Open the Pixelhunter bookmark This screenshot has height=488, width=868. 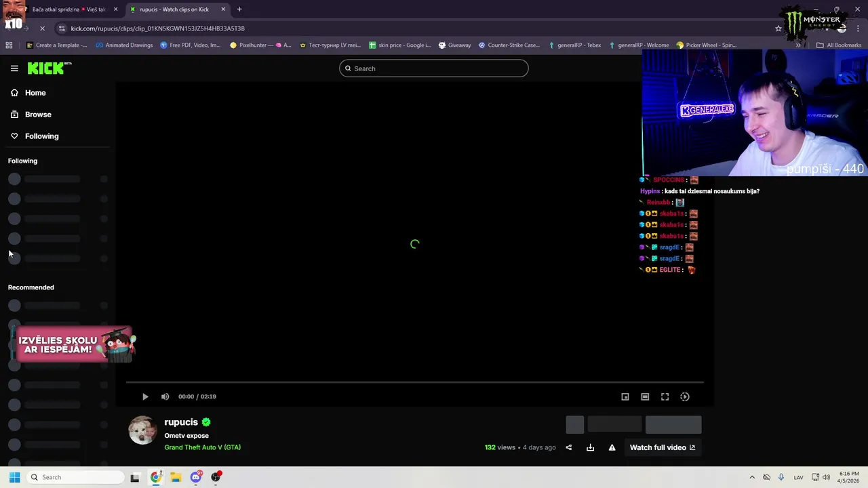(x=260, y=45)
